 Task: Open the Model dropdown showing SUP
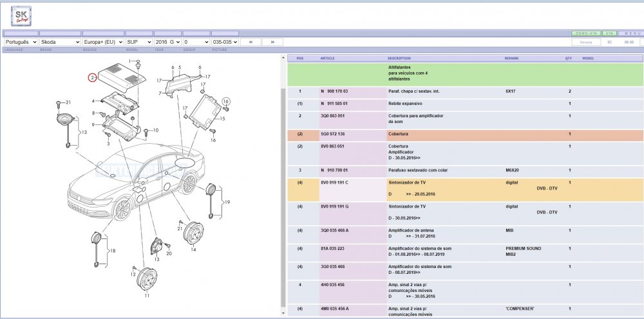(139, 42)
